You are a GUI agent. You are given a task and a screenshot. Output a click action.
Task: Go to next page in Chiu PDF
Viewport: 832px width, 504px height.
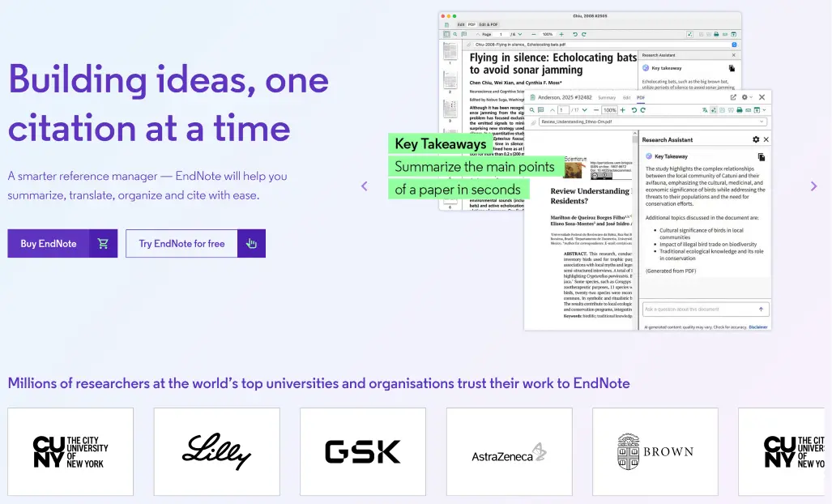pos(520,35)
